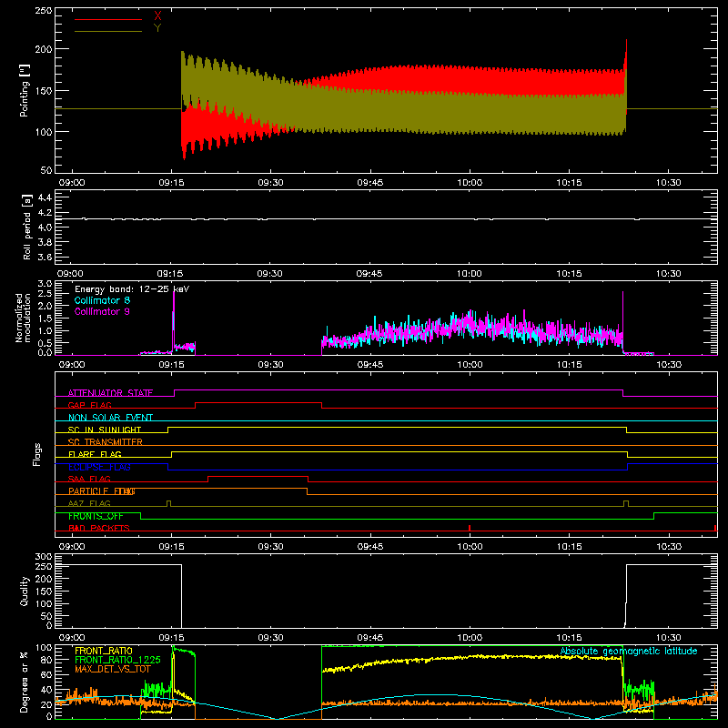The height and width of the screenshot is (728, 728).
Task: Click the FRONTS_OFF flag label
Action: tap(96, 516)
